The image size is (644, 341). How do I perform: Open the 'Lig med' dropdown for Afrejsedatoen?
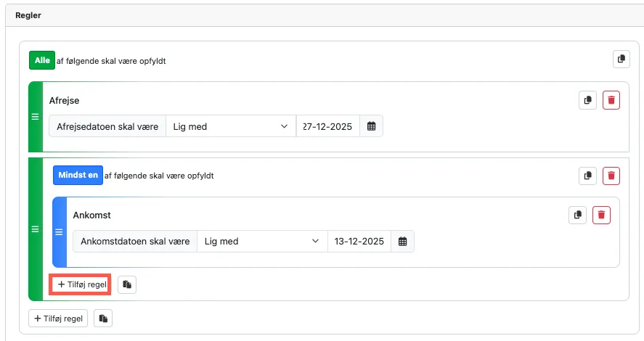coord(230,126)
